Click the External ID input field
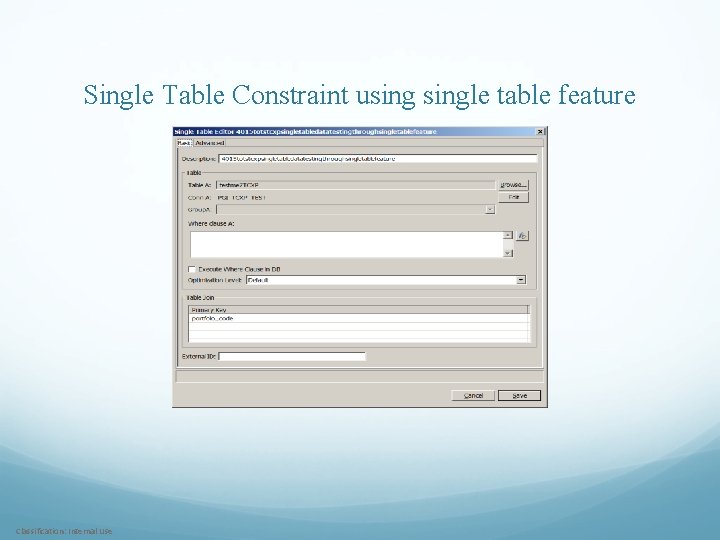 tap(292, 356)
